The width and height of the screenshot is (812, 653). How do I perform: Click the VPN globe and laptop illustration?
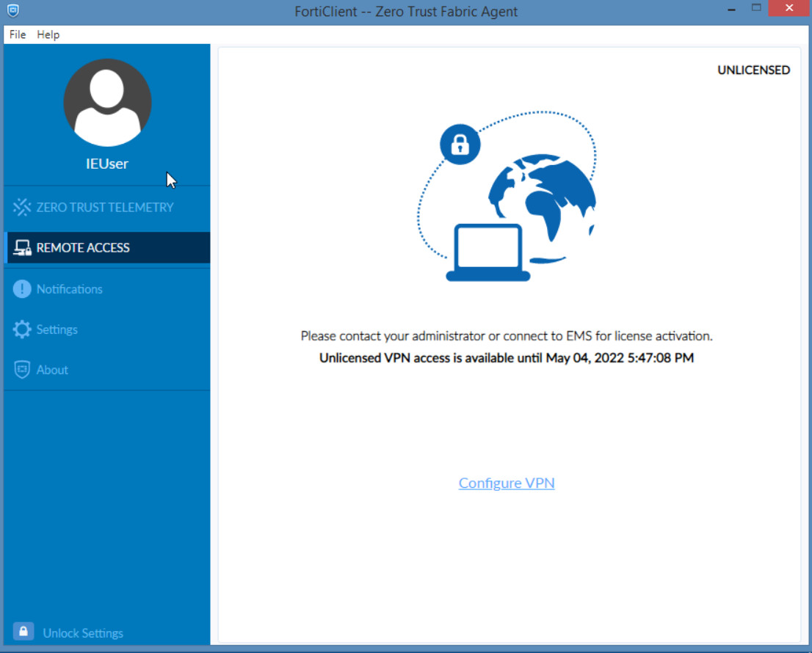tap(507, 197)
